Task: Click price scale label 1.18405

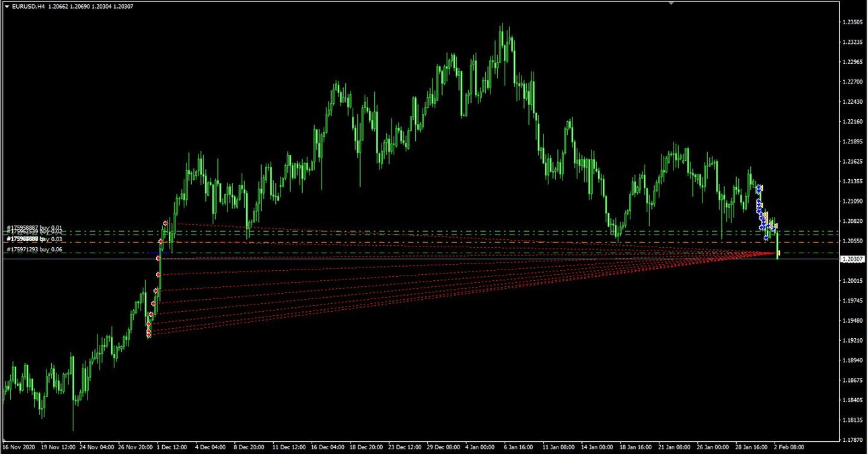Action: pos(853,399)
